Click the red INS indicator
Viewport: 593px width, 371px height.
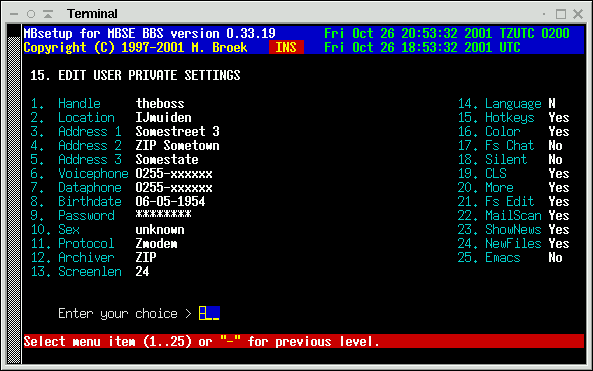[286, 47]
